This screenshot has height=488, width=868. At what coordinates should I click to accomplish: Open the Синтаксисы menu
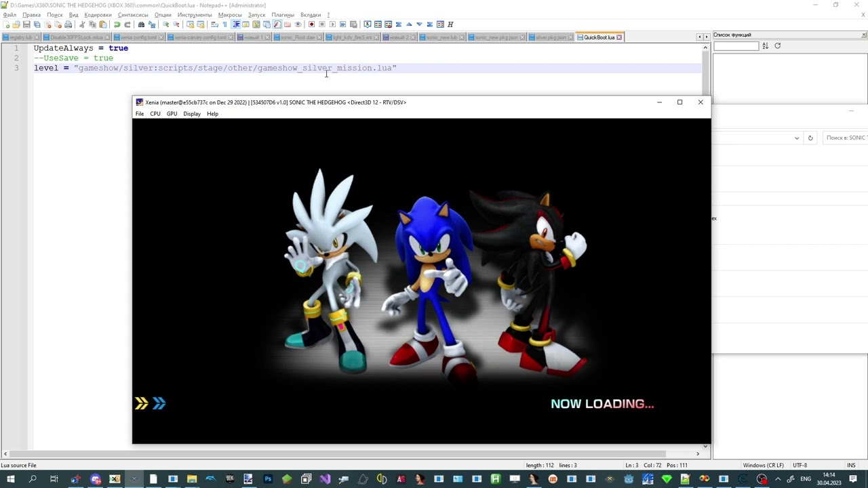point(133,15)
